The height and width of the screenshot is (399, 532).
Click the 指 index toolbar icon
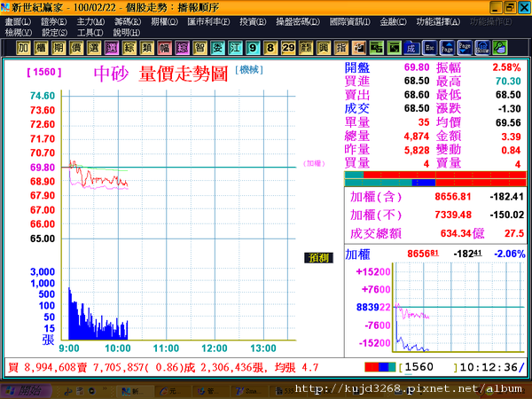341,48
